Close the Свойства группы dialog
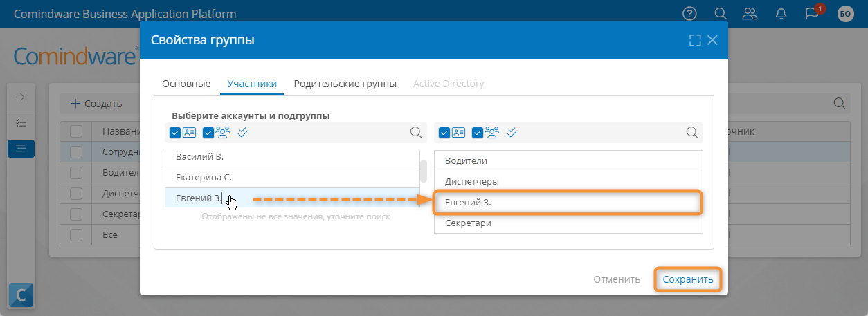This screenshot has height=316, width=868. pos(712,40)
